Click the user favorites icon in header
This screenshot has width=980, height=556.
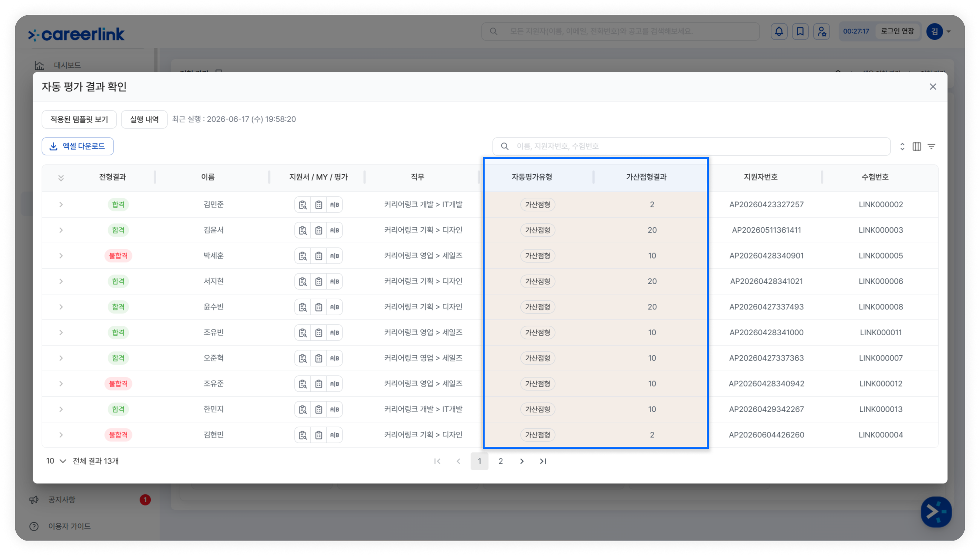click(x=822, y=31)
